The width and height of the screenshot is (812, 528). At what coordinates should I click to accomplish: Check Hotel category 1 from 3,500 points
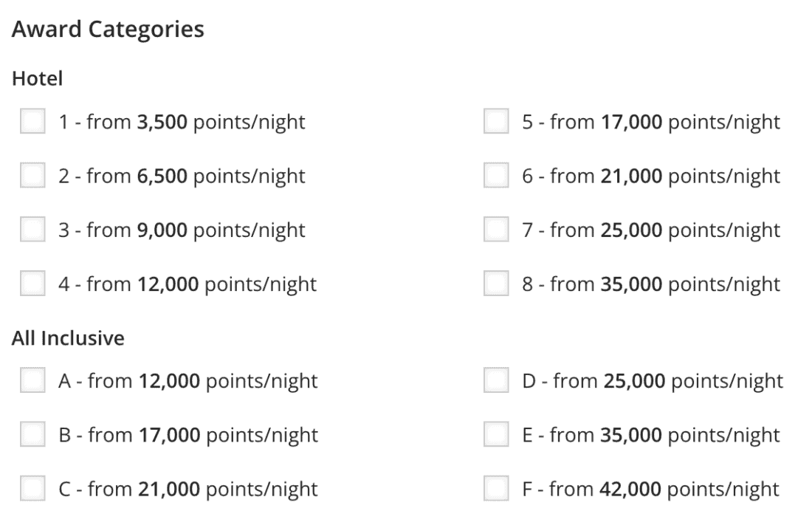tap(32, 122)
